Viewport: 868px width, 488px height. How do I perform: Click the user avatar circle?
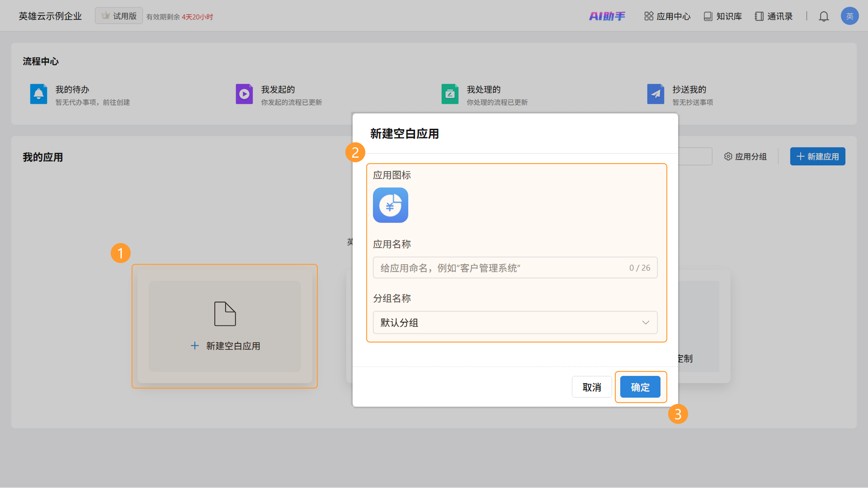click(849, 16)
